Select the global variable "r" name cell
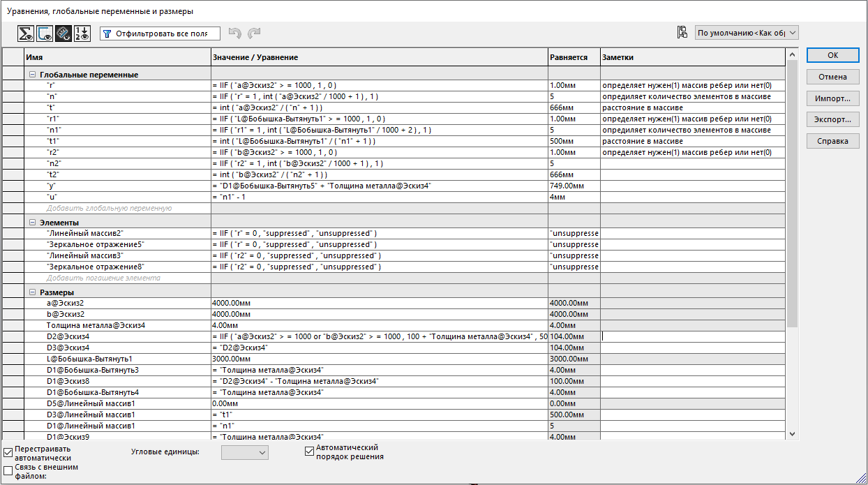This screenshot has height=485, width=868. point(117,85)
